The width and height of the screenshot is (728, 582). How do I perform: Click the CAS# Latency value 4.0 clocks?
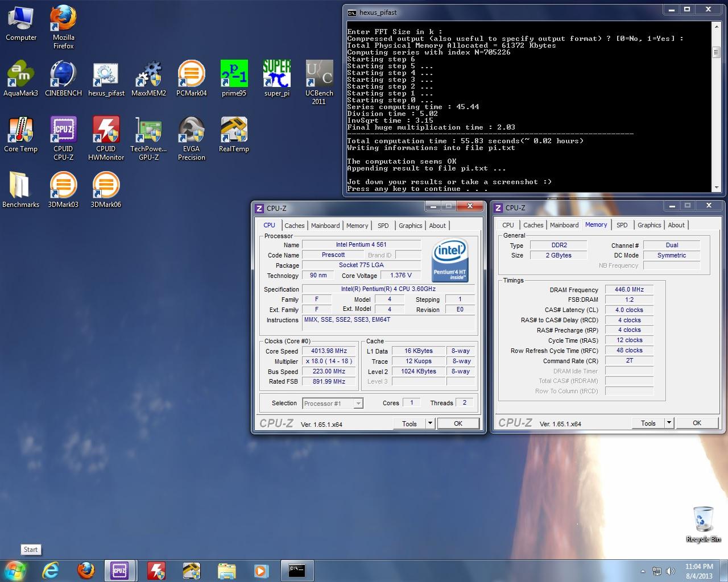[629, 310]
